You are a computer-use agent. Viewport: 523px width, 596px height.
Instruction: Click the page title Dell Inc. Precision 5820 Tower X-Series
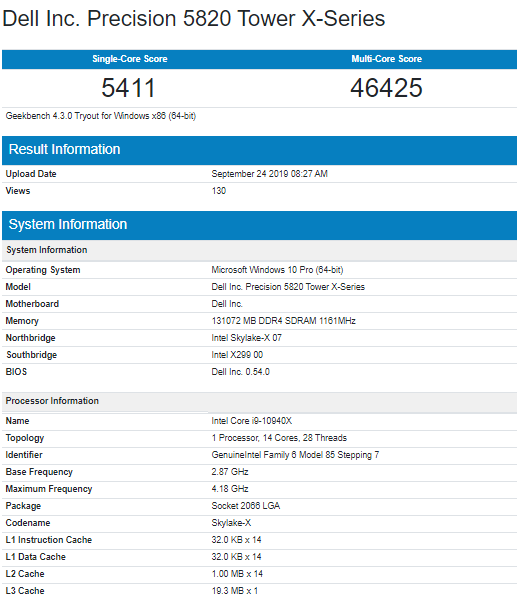point(193,18)
